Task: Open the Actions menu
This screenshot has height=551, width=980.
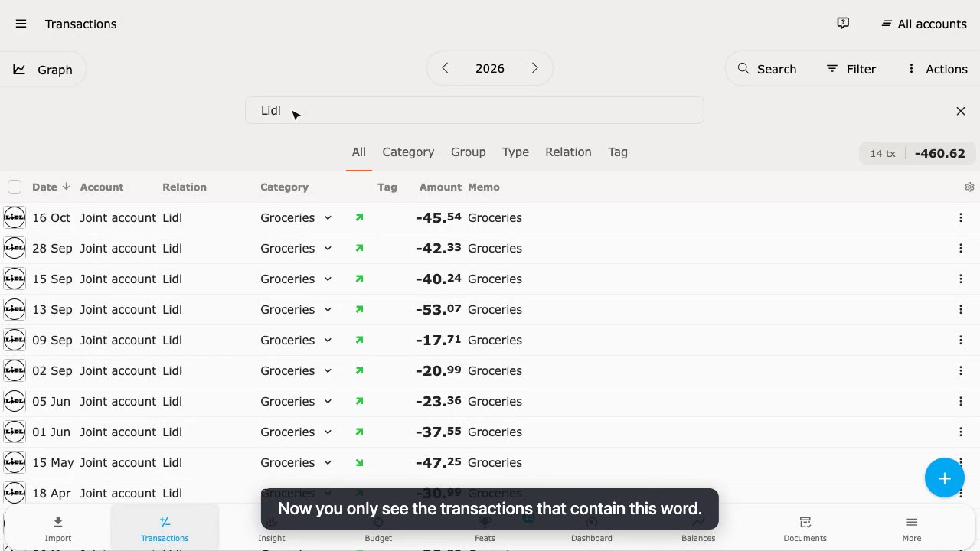Action: click(x=938, y=69)
